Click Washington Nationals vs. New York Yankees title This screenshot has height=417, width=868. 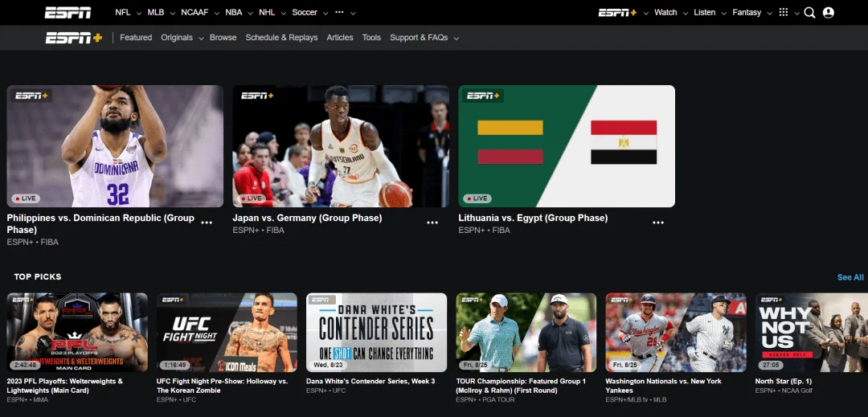(x=664, y=386)
